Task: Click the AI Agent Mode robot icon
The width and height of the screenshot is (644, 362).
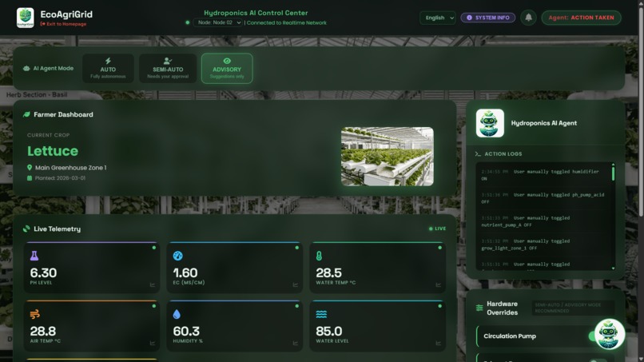Action: click(26, 69)
